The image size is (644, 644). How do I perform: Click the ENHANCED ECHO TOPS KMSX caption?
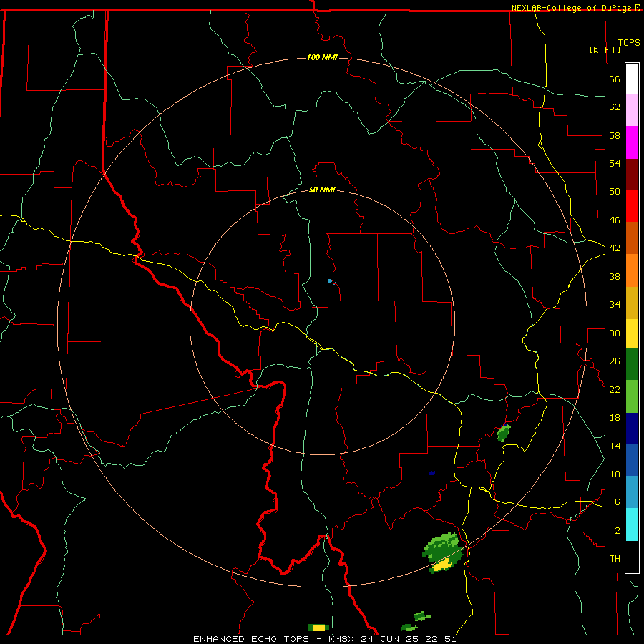point(324,639)
